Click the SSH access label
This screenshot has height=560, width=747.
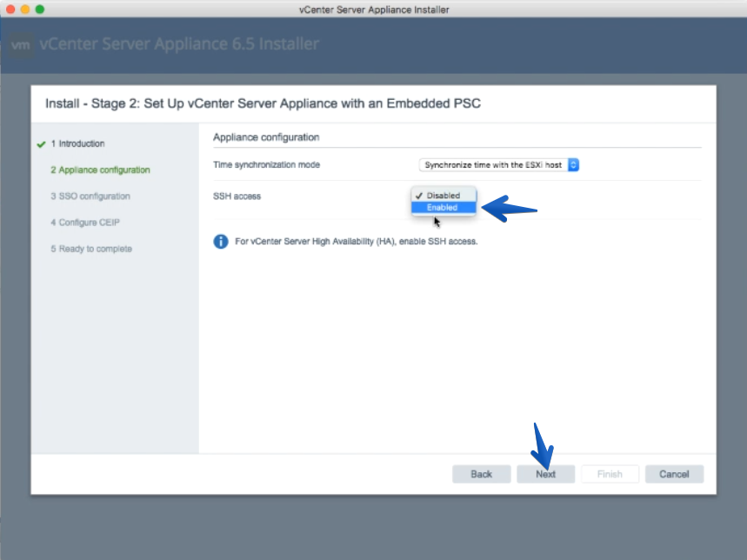click(237, 197)
